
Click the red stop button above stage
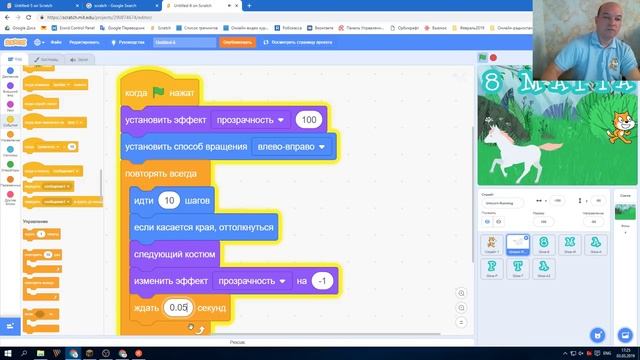(493, 58)
